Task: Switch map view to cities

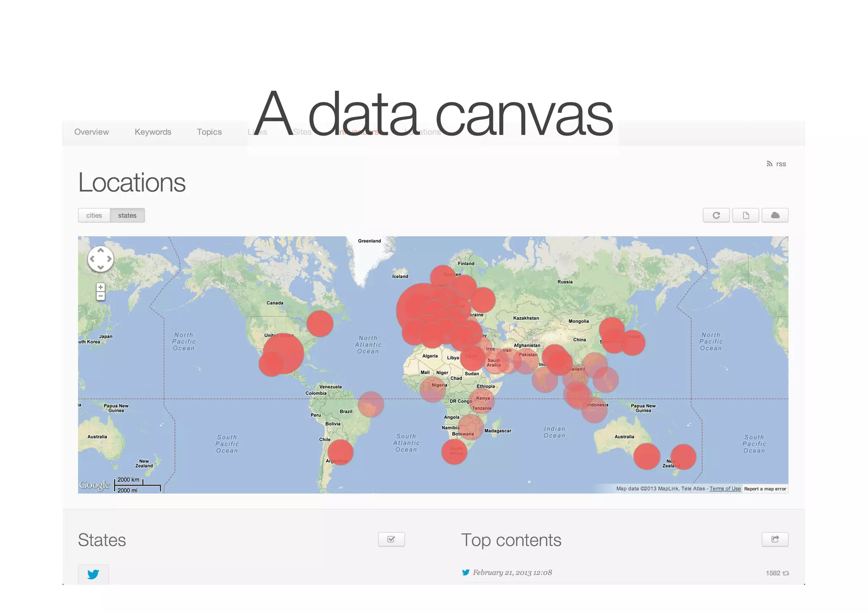Action: click(x=94, y=215)
